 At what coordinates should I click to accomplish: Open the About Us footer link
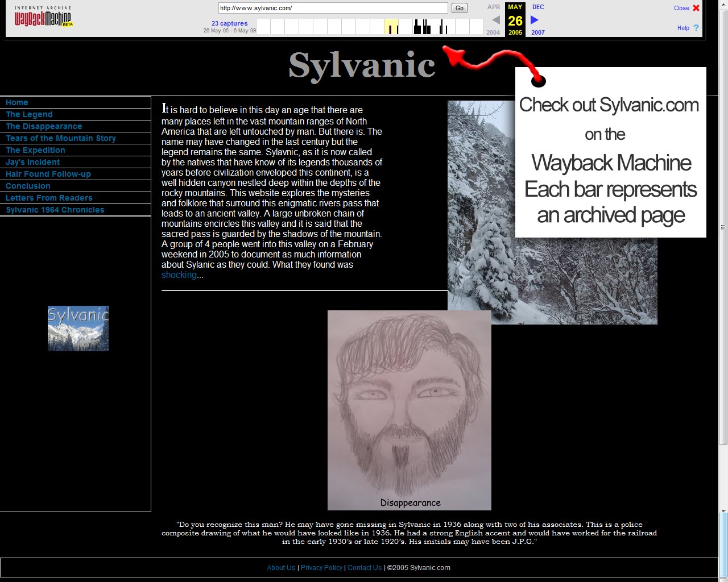(281, 568)
